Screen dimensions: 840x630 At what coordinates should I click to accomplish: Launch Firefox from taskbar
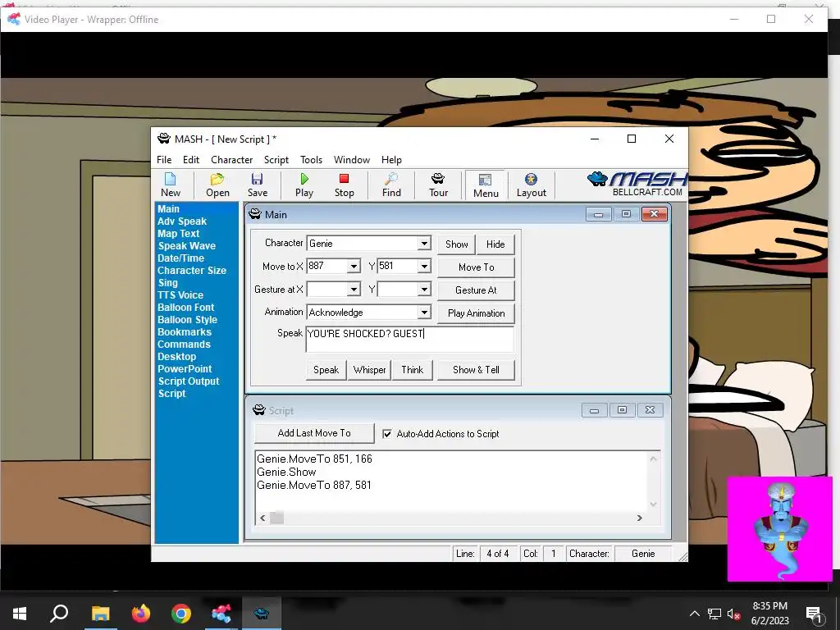[141, 614]
